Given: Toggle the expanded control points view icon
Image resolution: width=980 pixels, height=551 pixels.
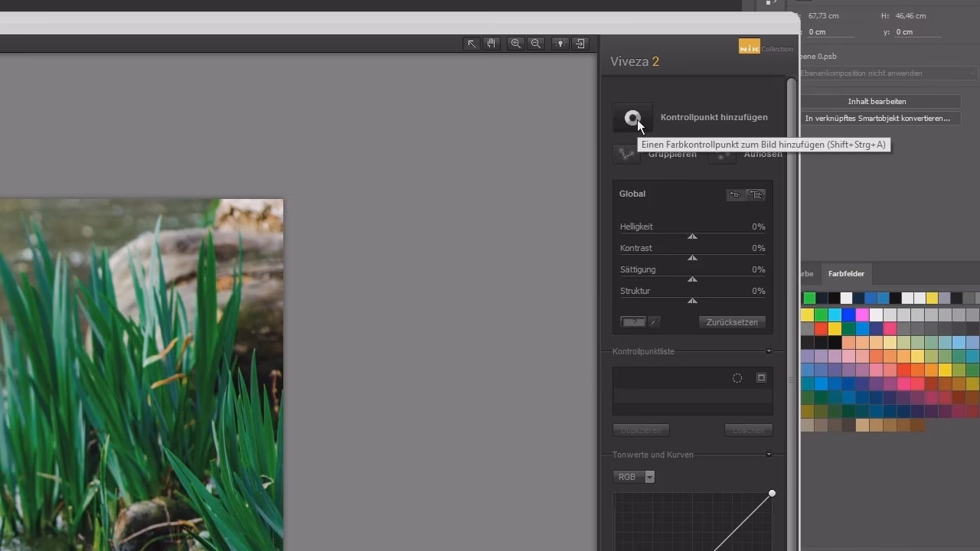Looking at the screenshot, I should (x=756, y=194).
